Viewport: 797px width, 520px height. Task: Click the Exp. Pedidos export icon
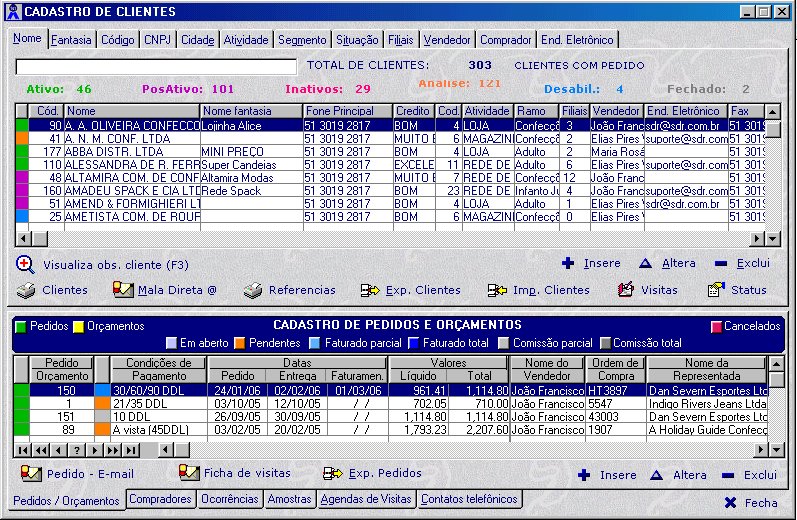[332, 473]
